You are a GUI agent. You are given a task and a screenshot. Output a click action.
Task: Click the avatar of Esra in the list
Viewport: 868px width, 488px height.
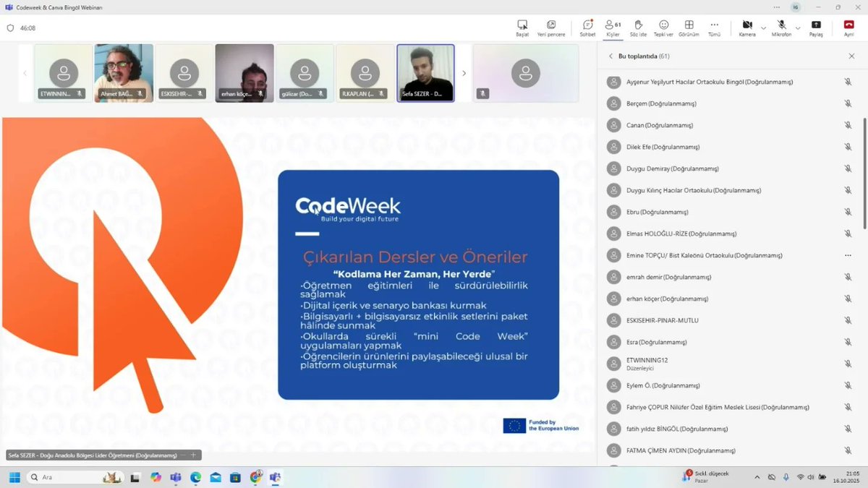coord(614,342)
